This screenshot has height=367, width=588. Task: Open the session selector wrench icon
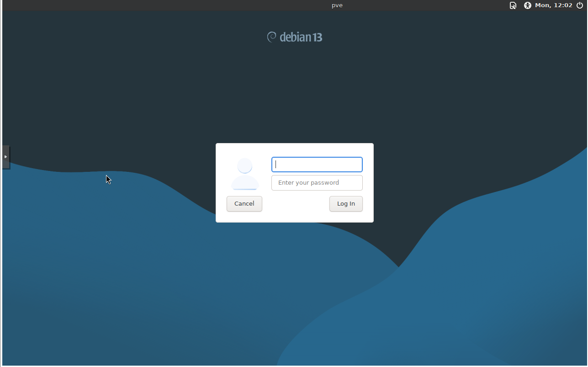pyautogui.click(x=513, y=5)
